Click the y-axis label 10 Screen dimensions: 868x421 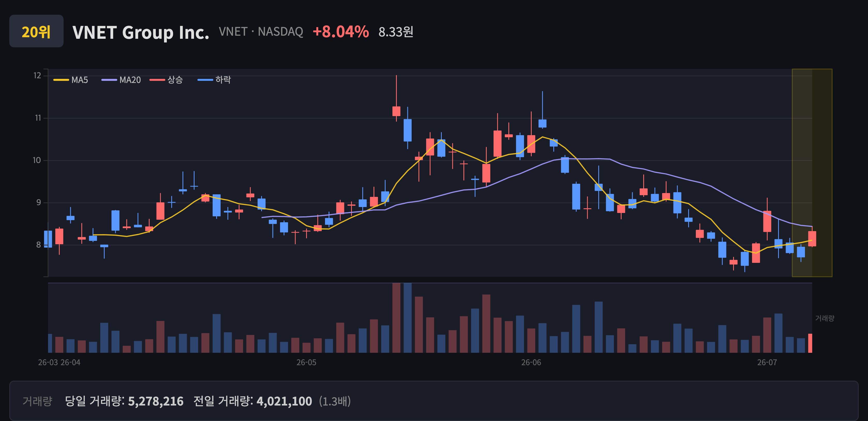coord(37,160)
